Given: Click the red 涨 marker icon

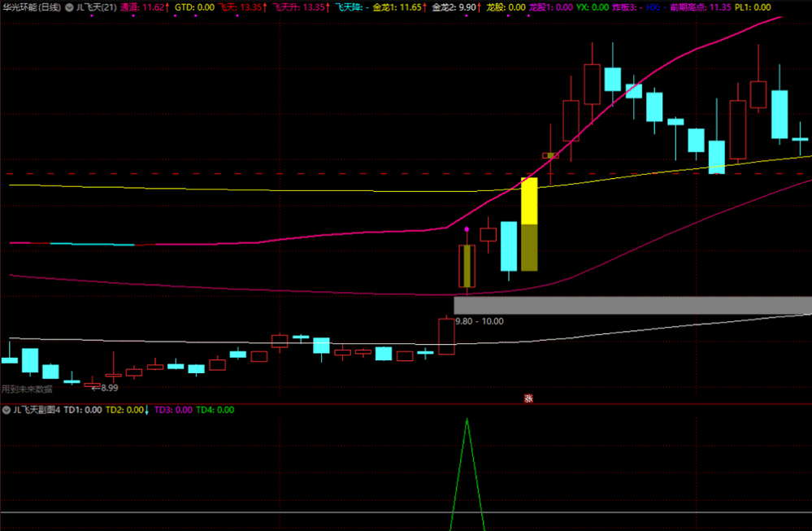Looking at the screenshot, I should [x=528, y=398].
